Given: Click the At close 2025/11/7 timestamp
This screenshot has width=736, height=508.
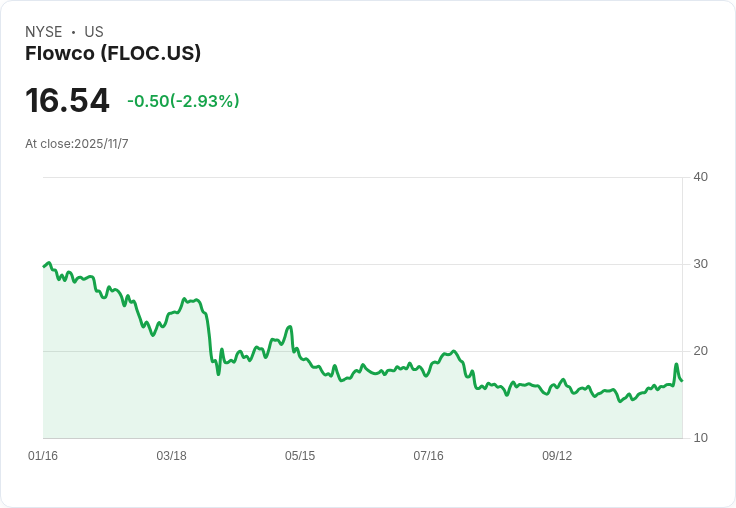Looking at the screenshot, I should [x=77, y=144].
